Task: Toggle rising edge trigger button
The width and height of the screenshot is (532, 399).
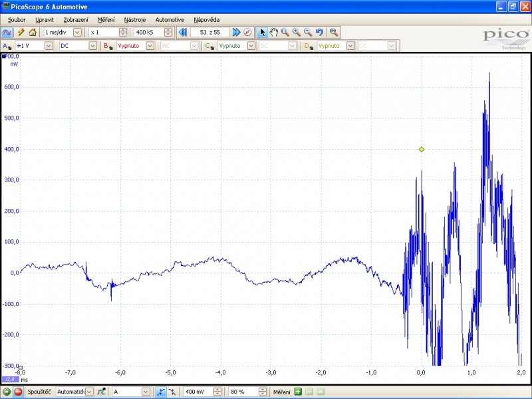Action: point(161,392)
